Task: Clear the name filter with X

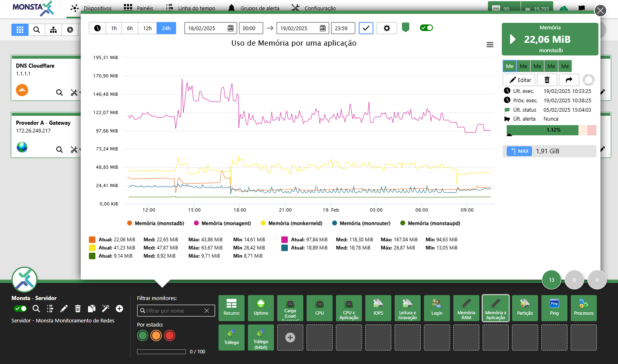Action: 207,311
